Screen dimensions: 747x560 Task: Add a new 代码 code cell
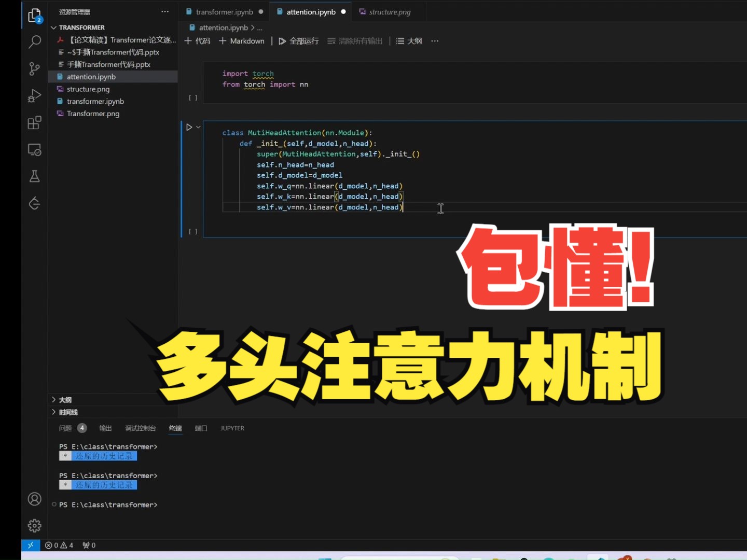pos(197,41)
